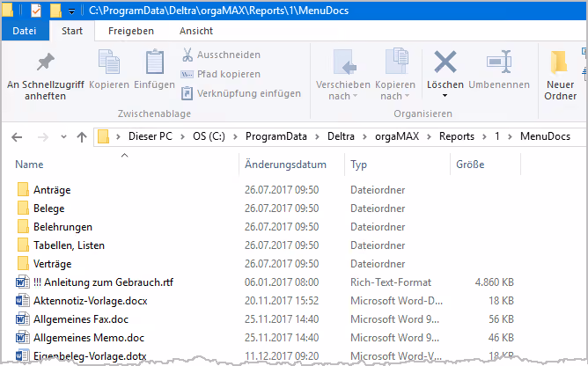Open recent locations dropdown chevron
This screenshot has height=366, width=588.
coord(63,137)
